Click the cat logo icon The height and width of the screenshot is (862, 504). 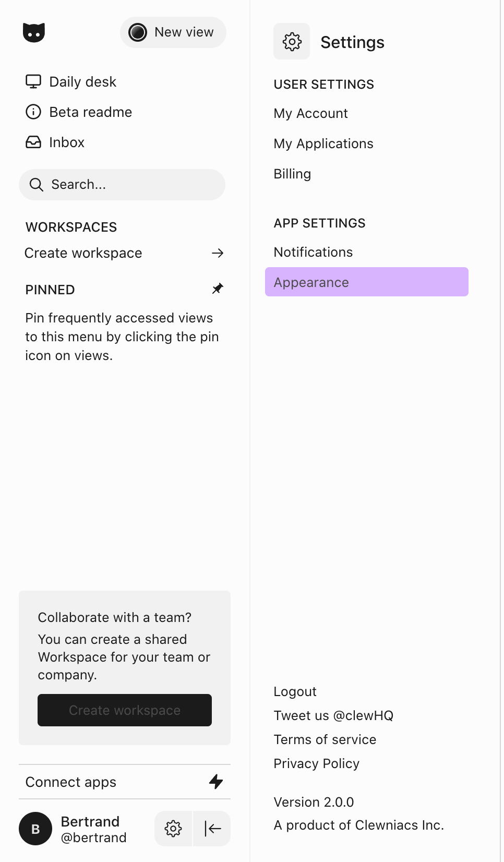click(x=34, y=32)
